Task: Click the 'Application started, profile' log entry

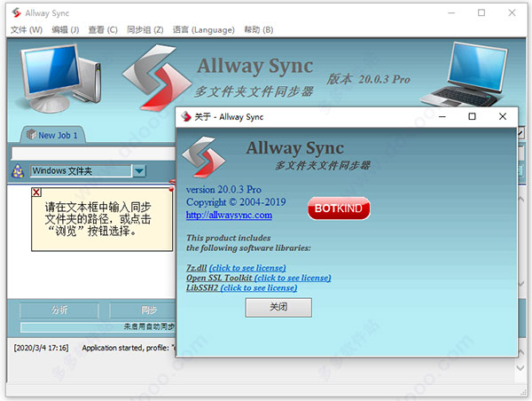Action: [129, 348]
